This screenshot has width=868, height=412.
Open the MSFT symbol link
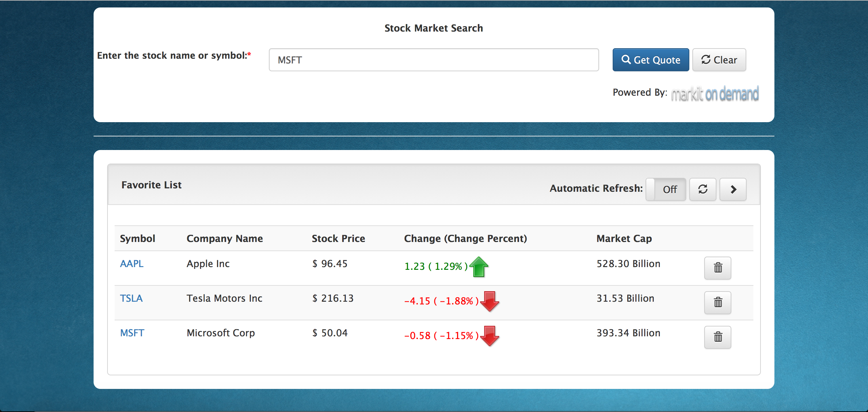pyautogui.click(x=132, y=333)
